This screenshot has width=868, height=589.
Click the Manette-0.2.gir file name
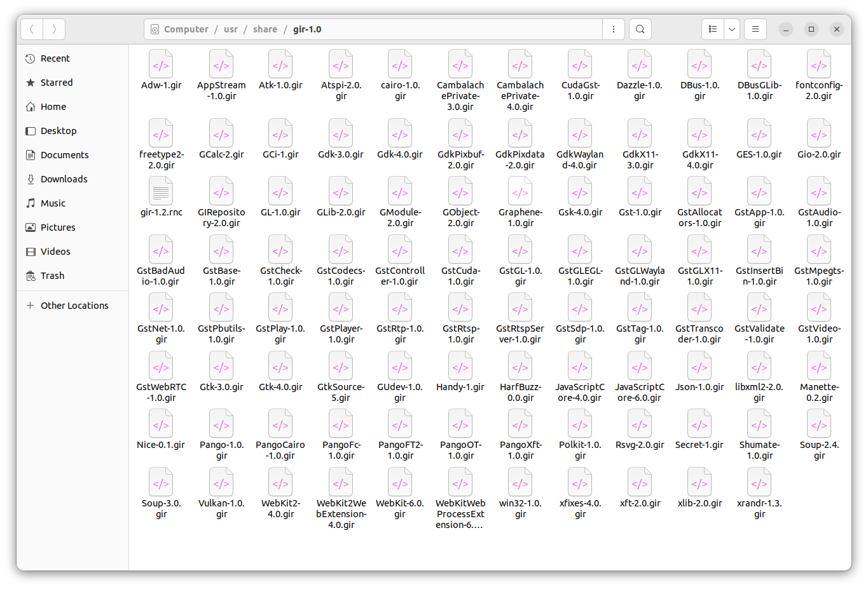pos(819,392)
